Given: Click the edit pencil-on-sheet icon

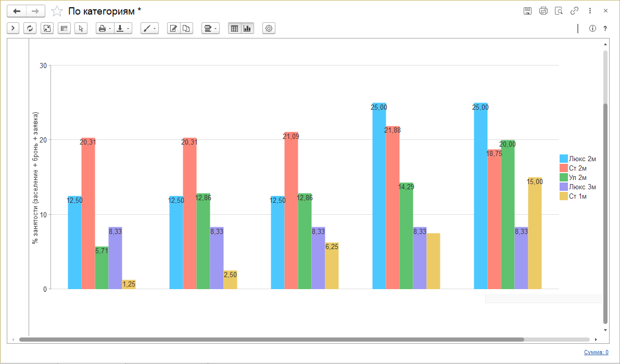Looking at the screenshot, I should (x=173, y=29).
